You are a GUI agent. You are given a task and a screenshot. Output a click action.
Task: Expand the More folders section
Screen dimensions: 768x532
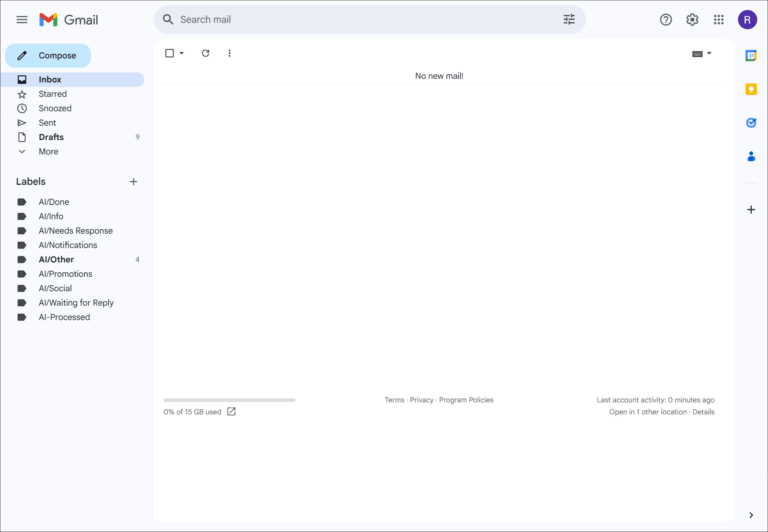48,151
